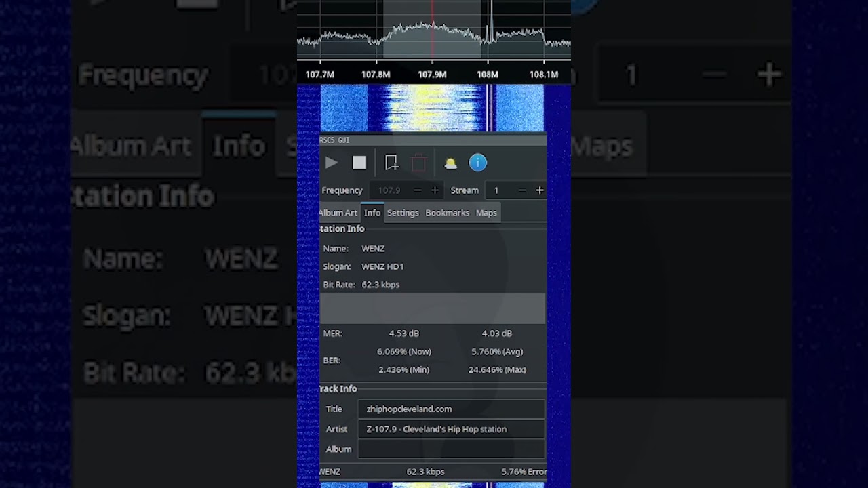Click the BER 24.646% (Max) value
Image resolution: width=868 pixels, height=488 pixels.
tap(497, 370)
